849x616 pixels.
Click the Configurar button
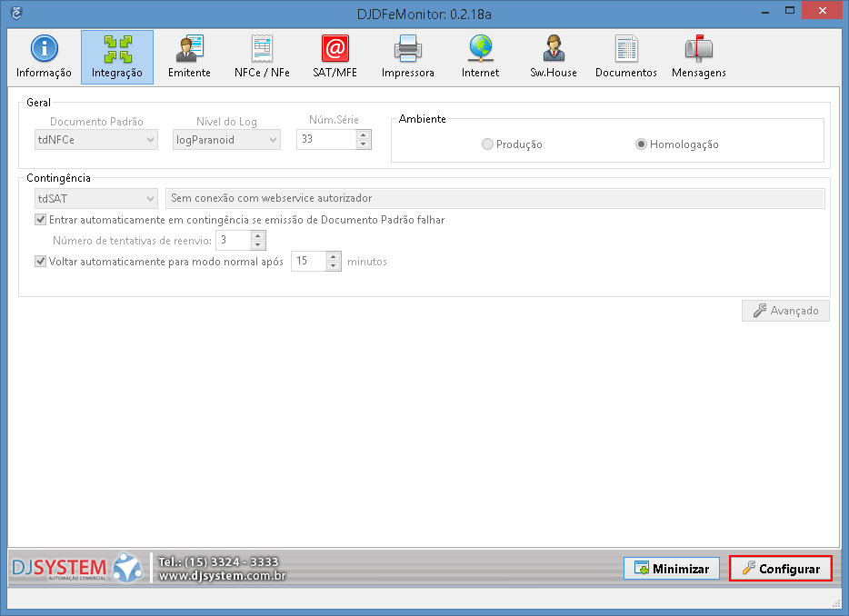coord(781,569)
